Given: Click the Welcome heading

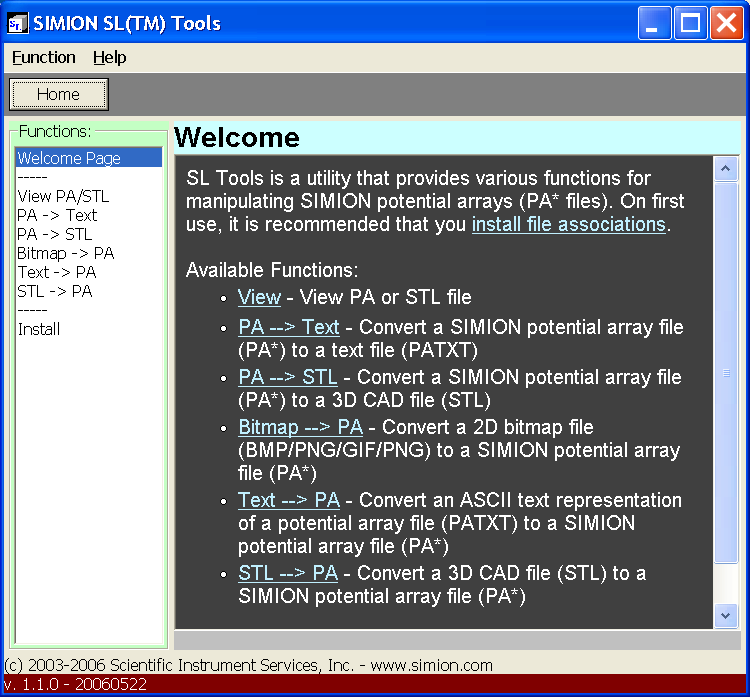Looking at the screenshot, I should [237, 137].
